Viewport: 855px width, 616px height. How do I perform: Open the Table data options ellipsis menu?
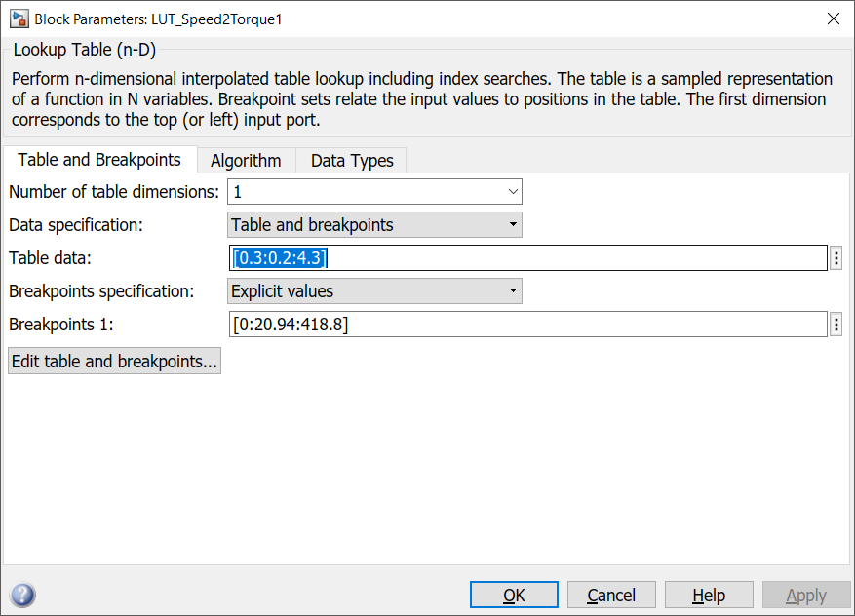pos(836,258)
